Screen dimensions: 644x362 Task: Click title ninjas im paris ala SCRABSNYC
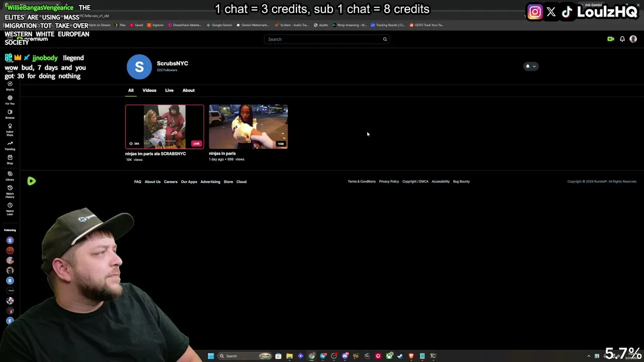(x=155, y=154)
